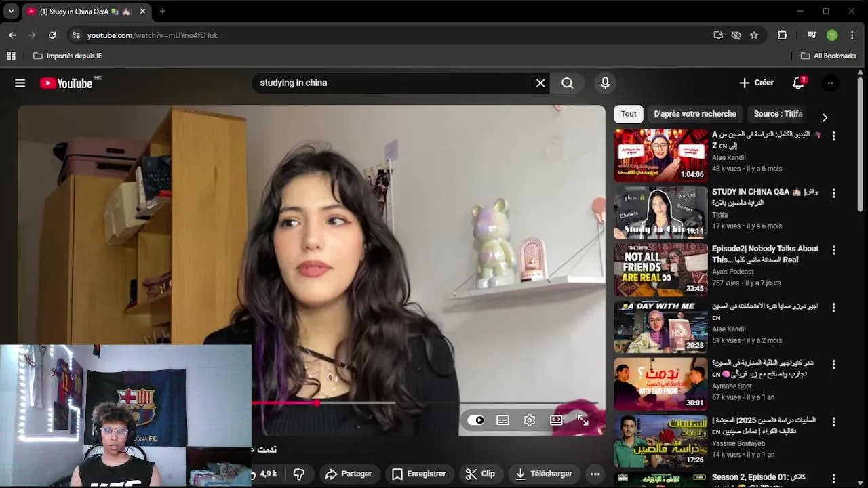The height and width of the screenshot is (488, 868).
Task: Start voice search with the microphone
Action: [605, 83]
